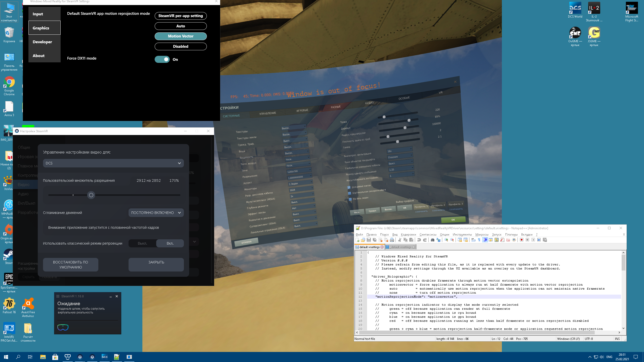
Task: Click the Save recorded macro icon
Action: point(545,240)
